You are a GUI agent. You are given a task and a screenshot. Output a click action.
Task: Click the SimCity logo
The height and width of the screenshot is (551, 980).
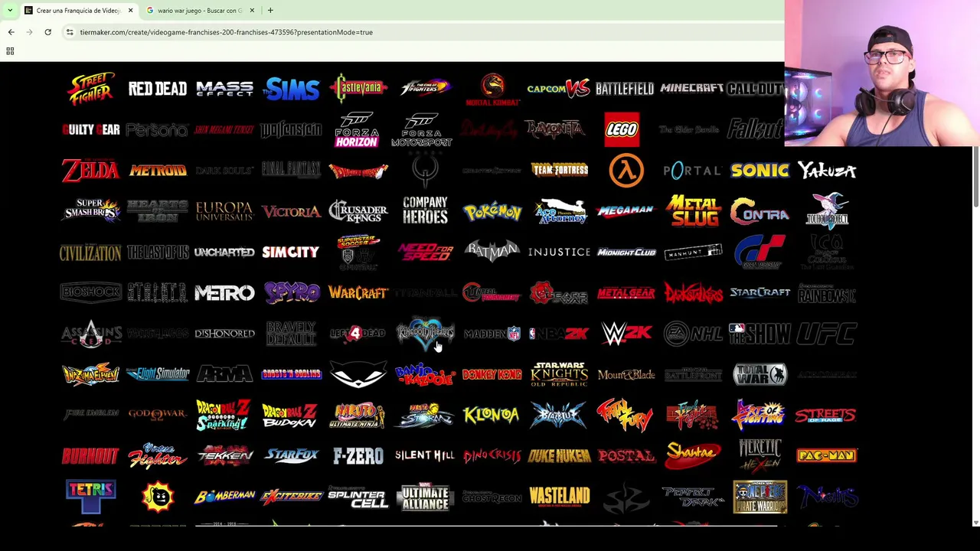coord(291,252)
